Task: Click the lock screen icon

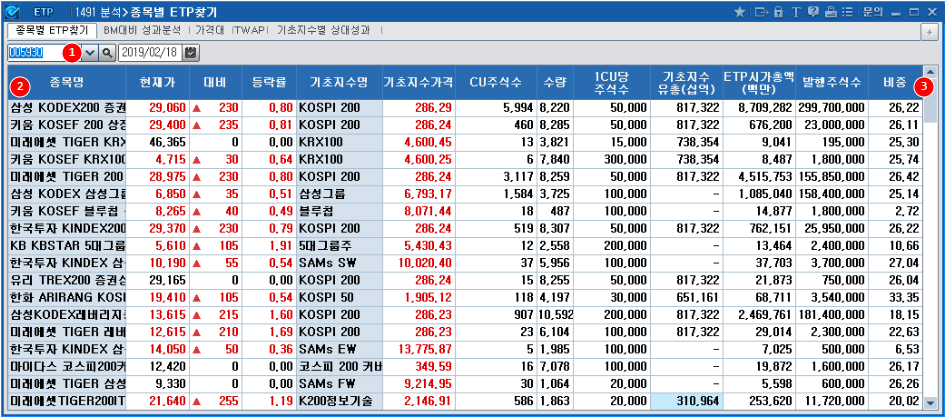Action: click(x=779, y=12)
